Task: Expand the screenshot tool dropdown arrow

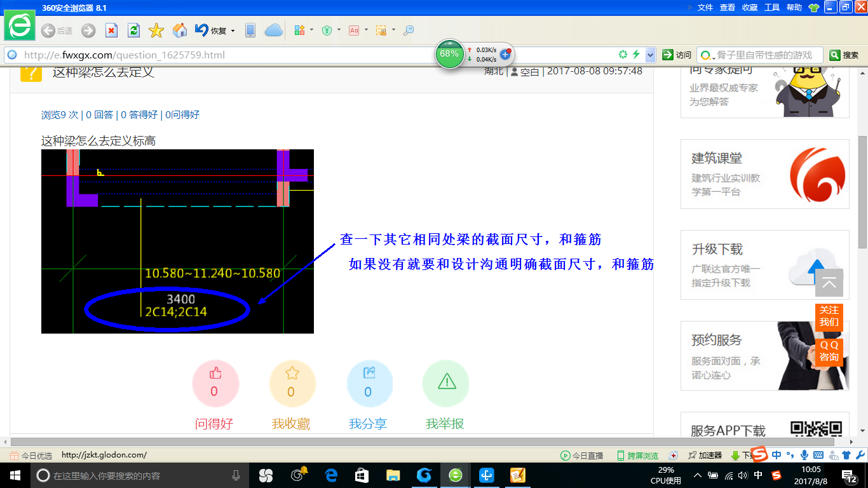Action: 393,30
